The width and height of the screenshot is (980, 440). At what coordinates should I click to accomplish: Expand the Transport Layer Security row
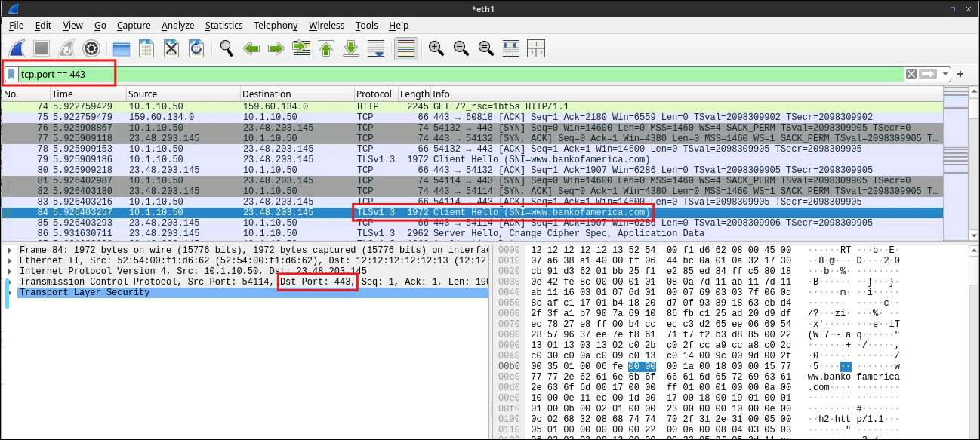pos(9,292)
